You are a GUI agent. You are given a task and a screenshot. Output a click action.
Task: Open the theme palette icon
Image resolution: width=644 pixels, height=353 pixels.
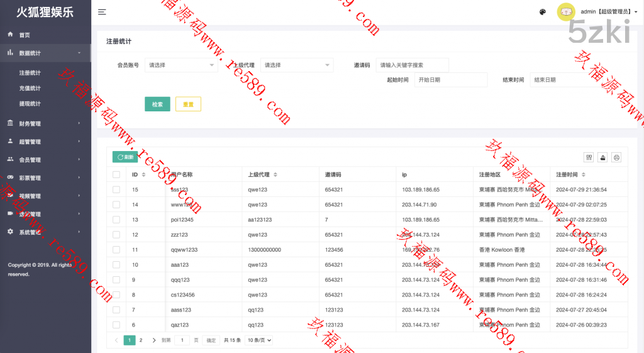tap(543, 12)
